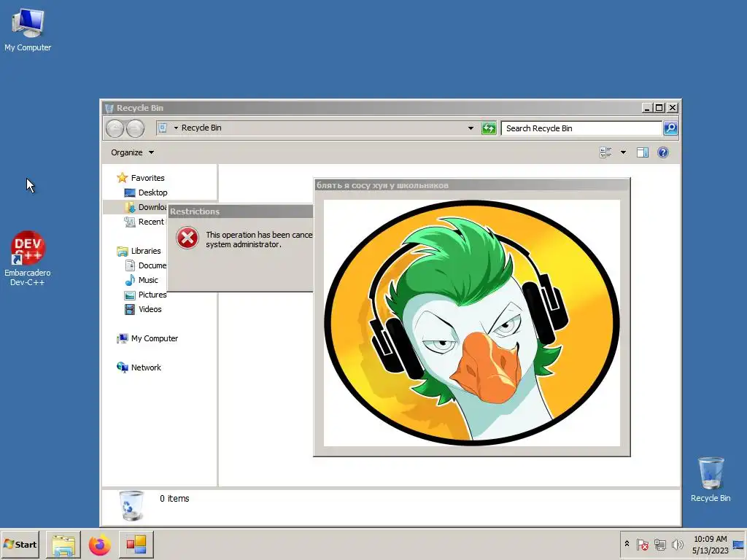
Task: Open the Documents library
Action: tap(145, 265)
